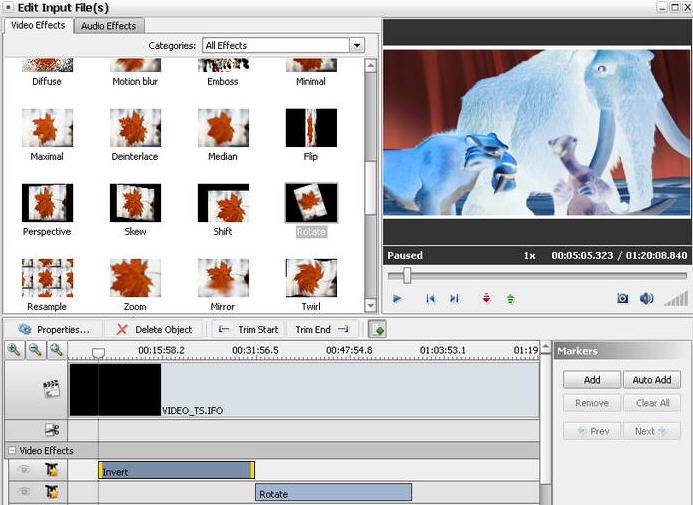Select the Twirl effect thumbnail

pos(310,279)
